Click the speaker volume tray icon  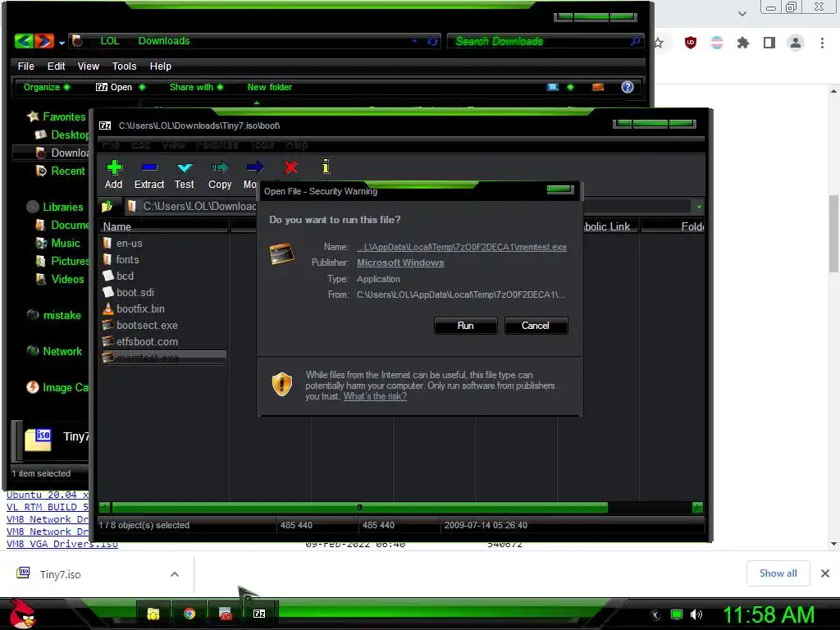coord(696,614)
